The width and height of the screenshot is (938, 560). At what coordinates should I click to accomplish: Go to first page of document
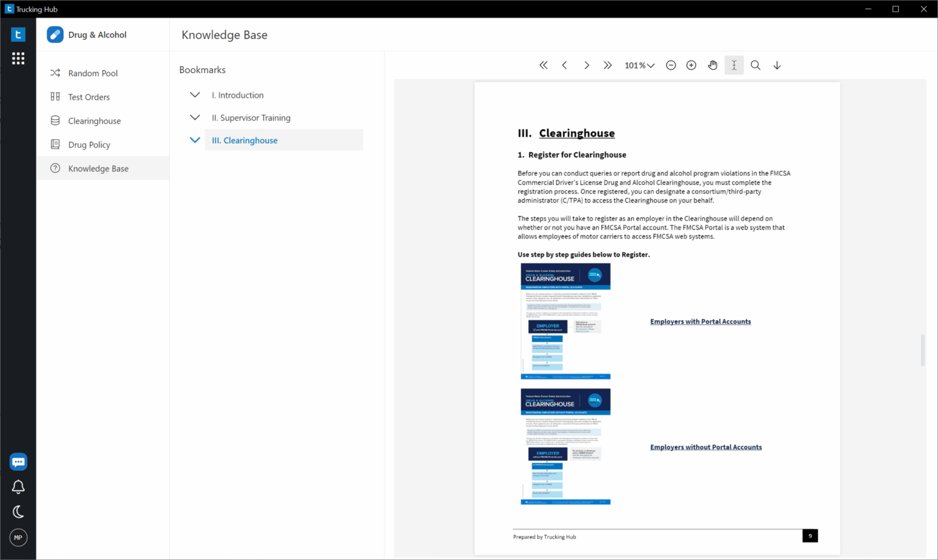pos(544,65)
